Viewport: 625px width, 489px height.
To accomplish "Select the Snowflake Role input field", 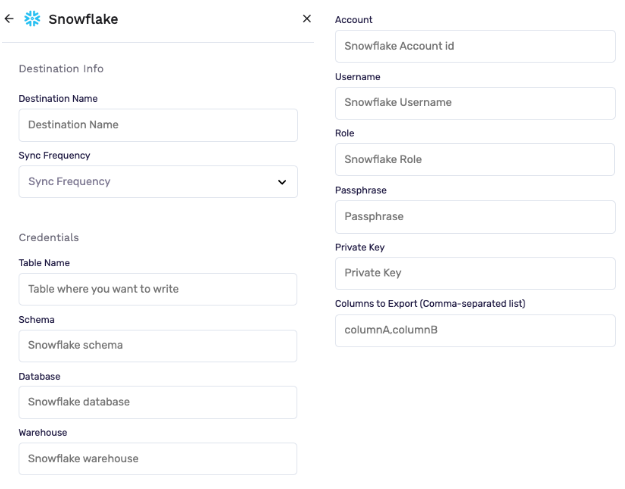I will (x=475, y=159).
